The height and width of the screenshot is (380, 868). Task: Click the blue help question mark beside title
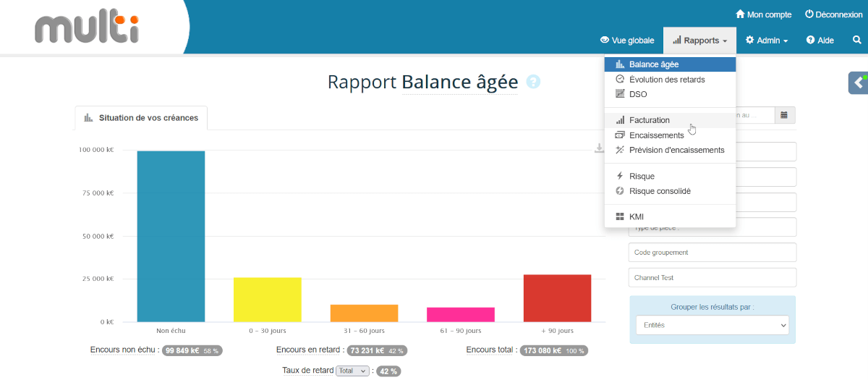[x=533, y=82]
